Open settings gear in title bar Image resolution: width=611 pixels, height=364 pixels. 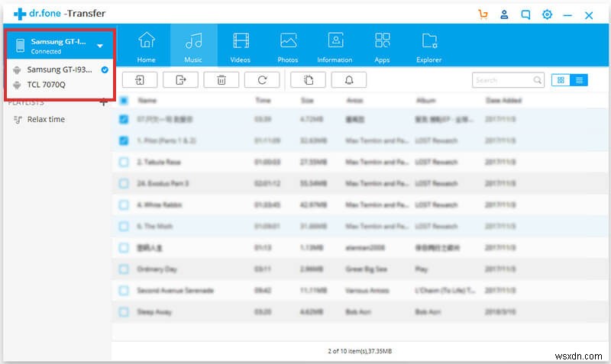[547, 14]
